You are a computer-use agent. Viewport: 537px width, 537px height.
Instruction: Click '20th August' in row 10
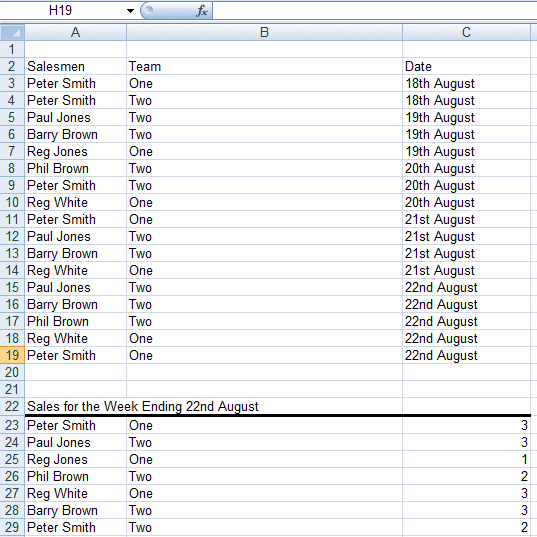click(466, 202)
